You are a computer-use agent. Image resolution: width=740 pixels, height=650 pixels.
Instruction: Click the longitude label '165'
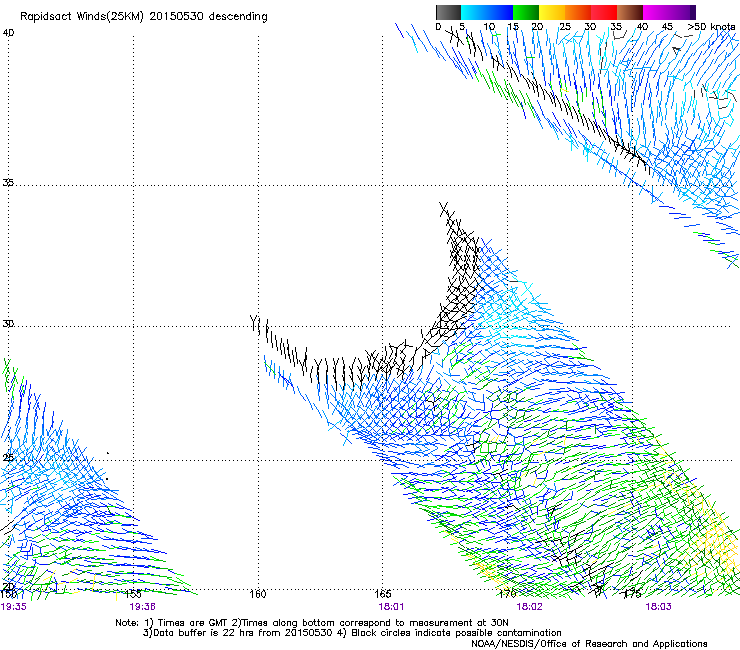[382, 594]
